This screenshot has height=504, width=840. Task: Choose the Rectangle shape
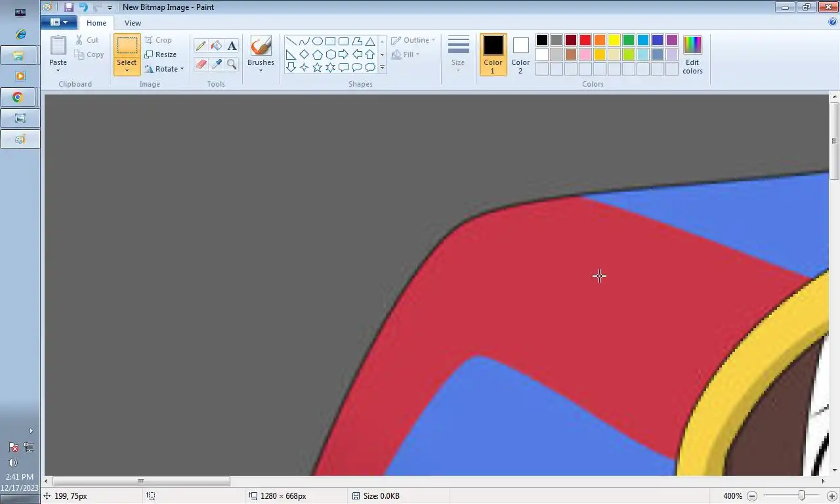pos(330,41)
